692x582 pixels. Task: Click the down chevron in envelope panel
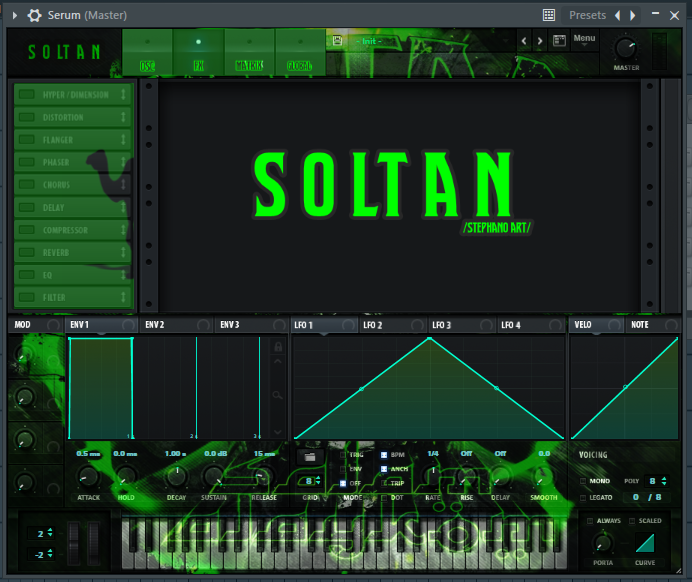[x=278, y=432]
